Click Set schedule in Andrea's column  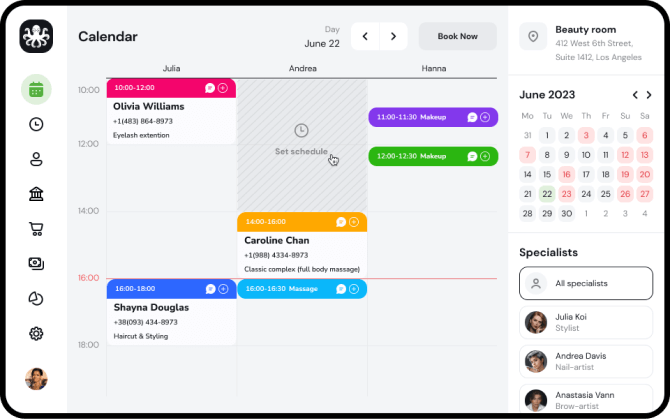(301, 140)
